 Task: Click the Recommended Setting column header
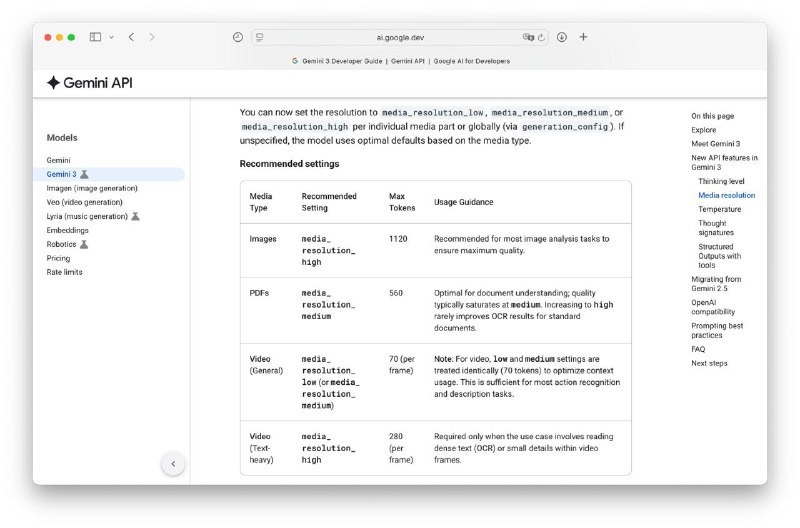(x=329, y=202)
